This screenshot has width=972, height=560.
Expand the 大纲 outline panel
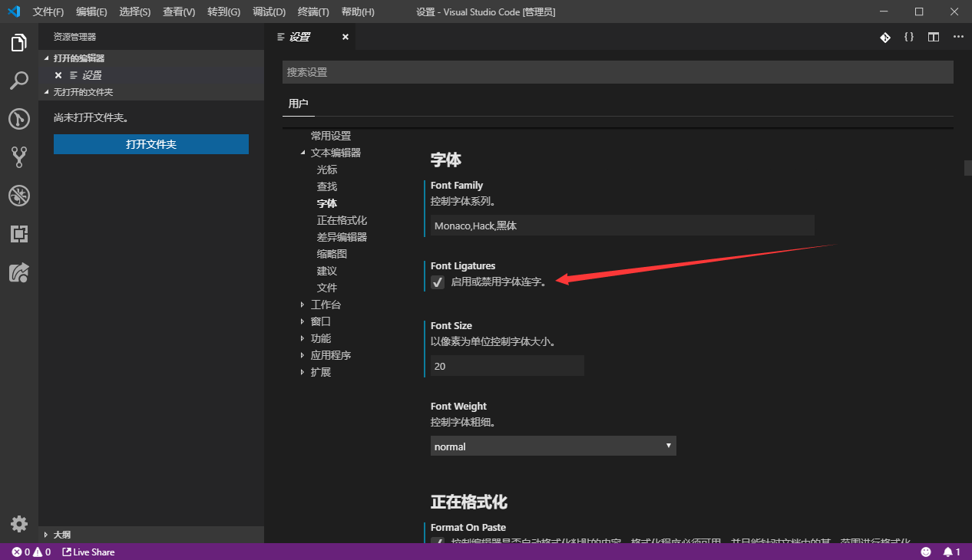pyautogui.click(x=151, y=535)
